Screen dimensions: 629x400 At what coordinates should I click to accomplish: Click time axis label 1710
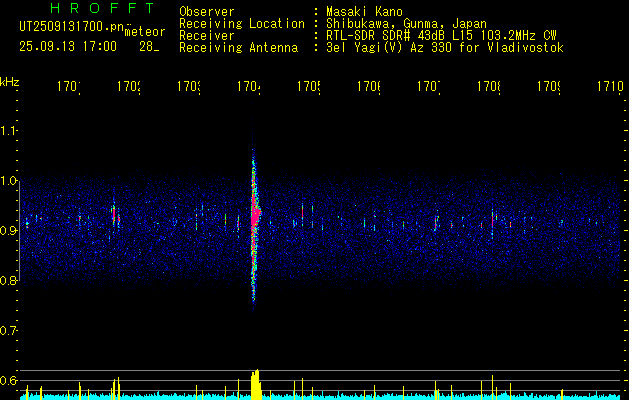coord(610,87)
